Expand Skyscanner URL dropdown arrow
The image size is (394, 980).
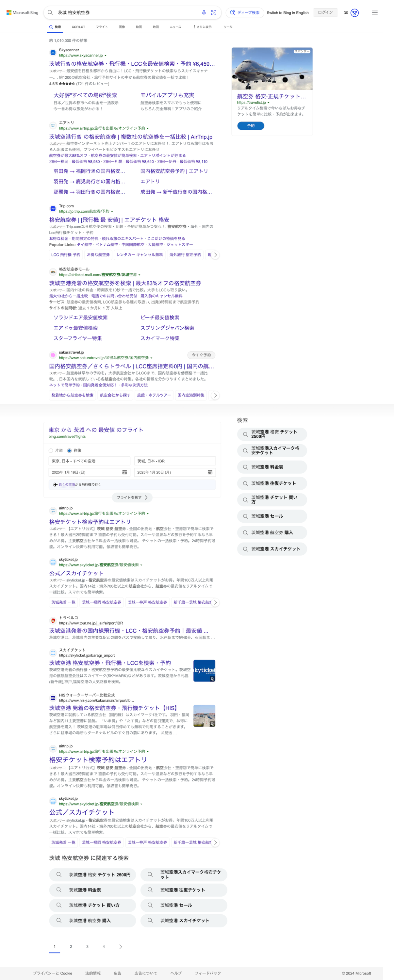click(x=105, y=56)
